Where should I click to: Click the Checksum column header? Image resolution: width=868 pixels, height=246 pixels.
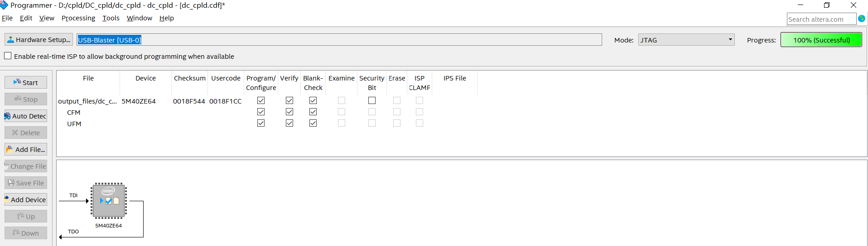click(190, 78)
